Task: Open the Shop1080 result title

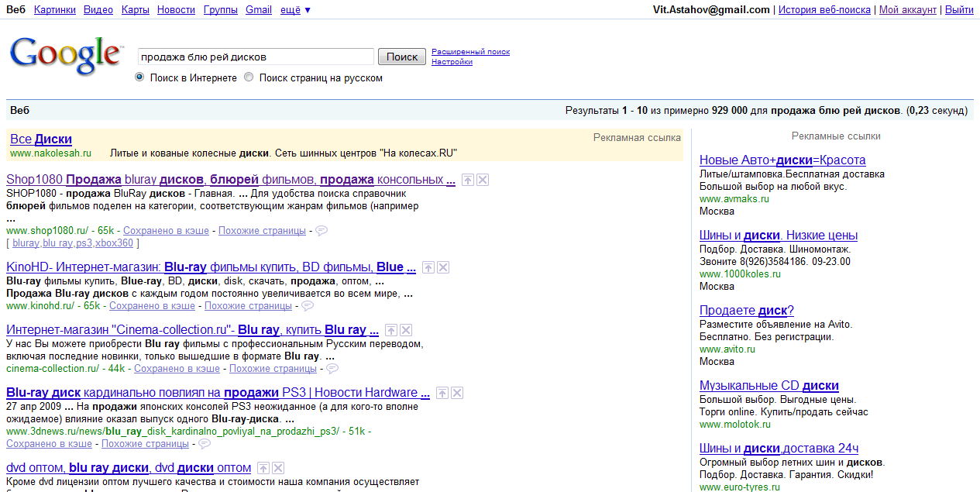Action: click(231, 180)
